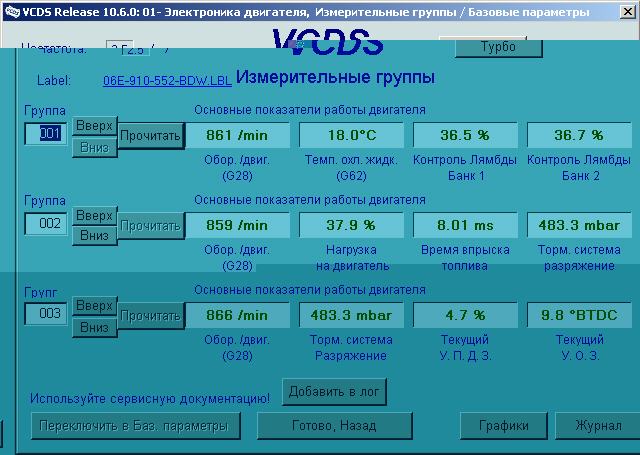The width and height of the screenshot is (640, 455).
Task: Open Графики graphs button
Action: (504, 426)
